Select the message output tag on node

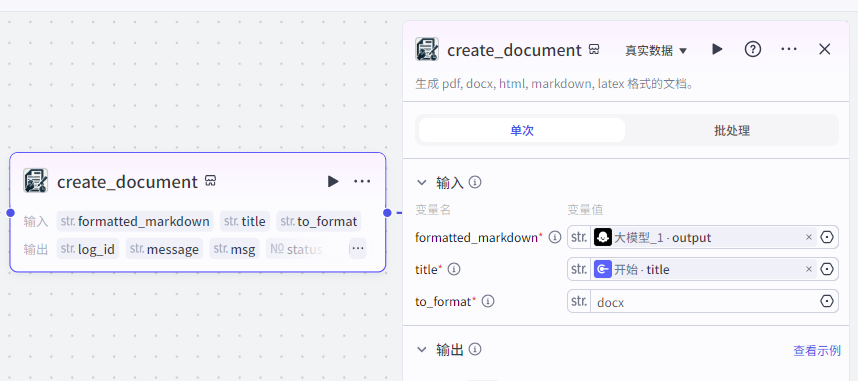164,249
